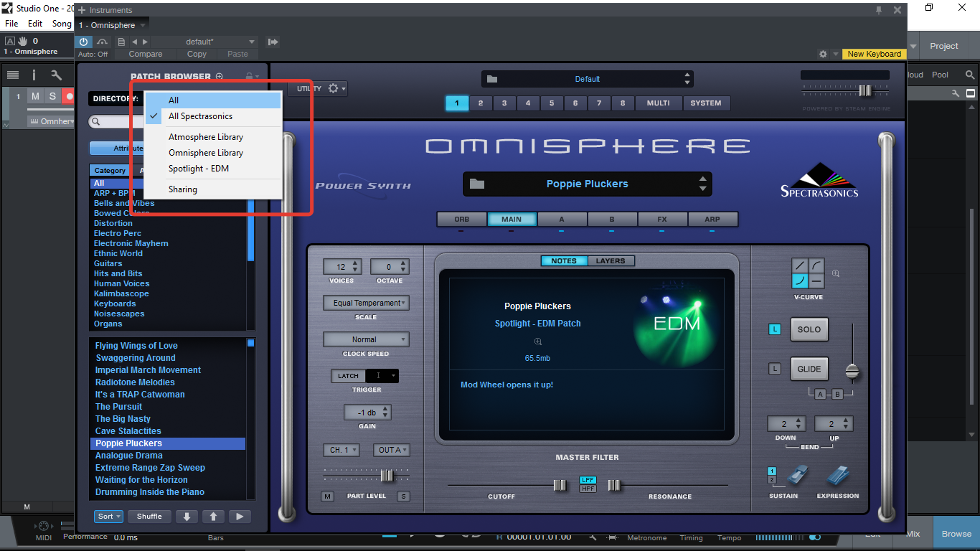Viewport: 980px width, 551px height.
Task: Open the OUT A output dropdown
Action: (x=392, y=450)
